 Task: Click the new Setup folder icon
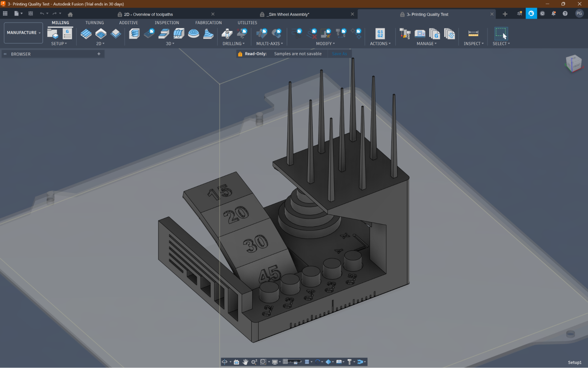53,34
